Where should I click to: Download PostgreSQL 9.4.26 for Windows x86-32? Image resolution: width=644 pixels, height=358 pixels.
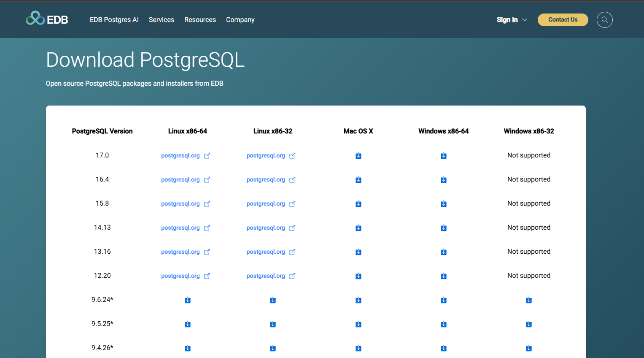coord(529,348)
